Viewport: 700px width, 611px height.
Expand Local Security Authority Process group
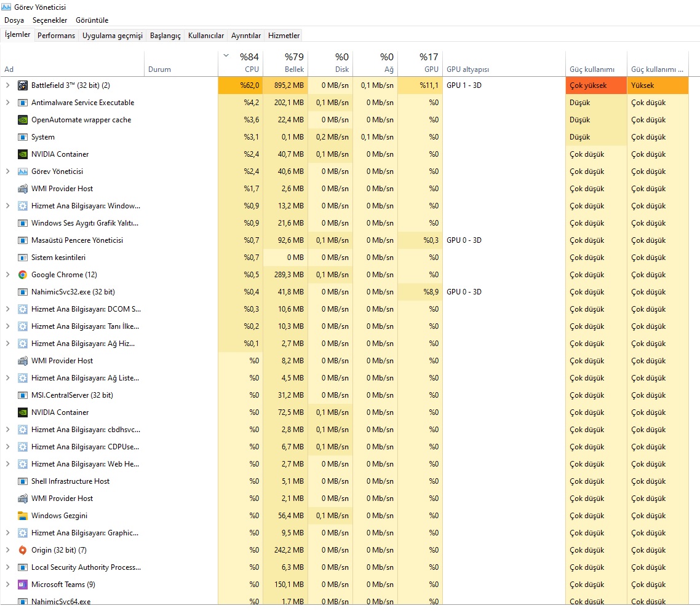7,567
